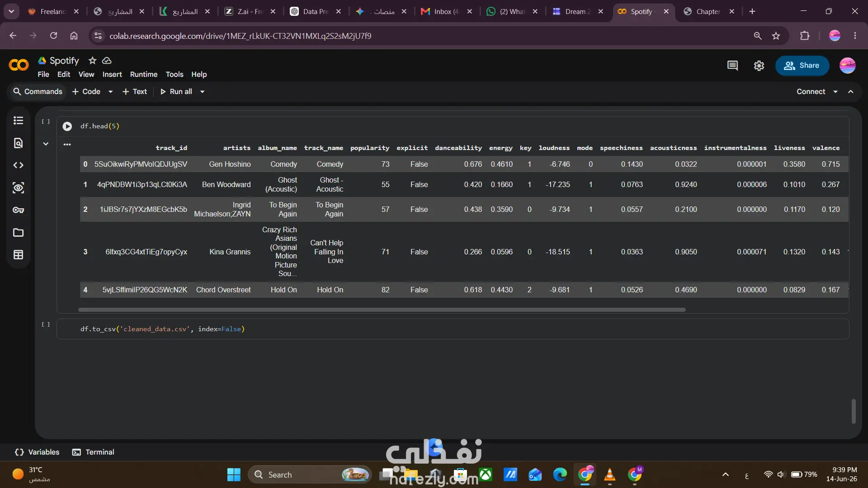Image resolution: width=868 pixels, height=488 pixels.
Task: Open a new browser tab
Action: [x=752, y=12]
